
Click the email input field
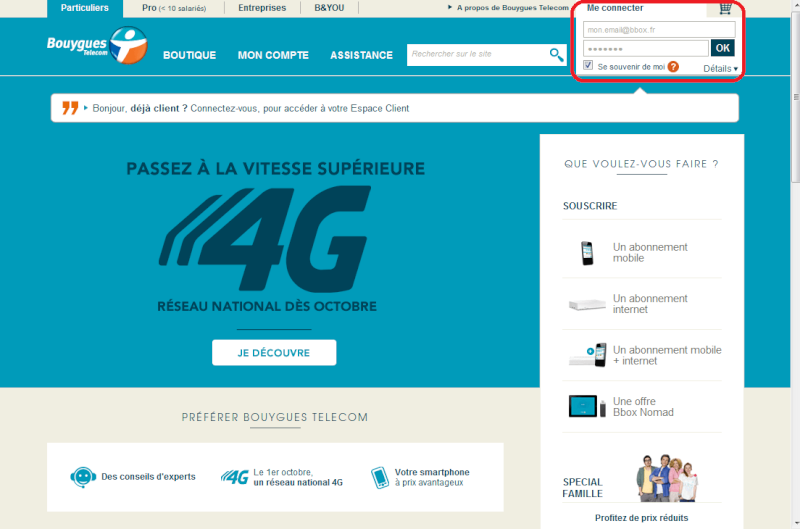[x=659, y=30]
